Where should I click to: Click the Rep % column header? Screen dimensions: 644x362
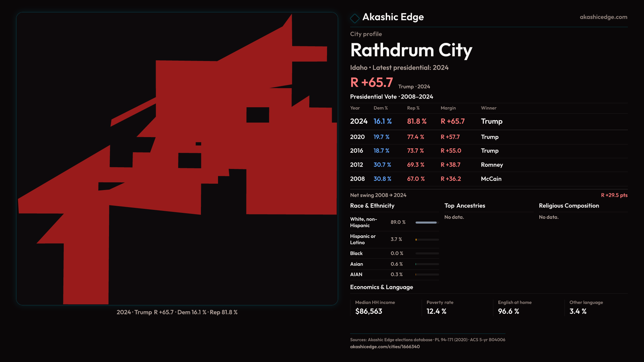click(x=413, y=108)
